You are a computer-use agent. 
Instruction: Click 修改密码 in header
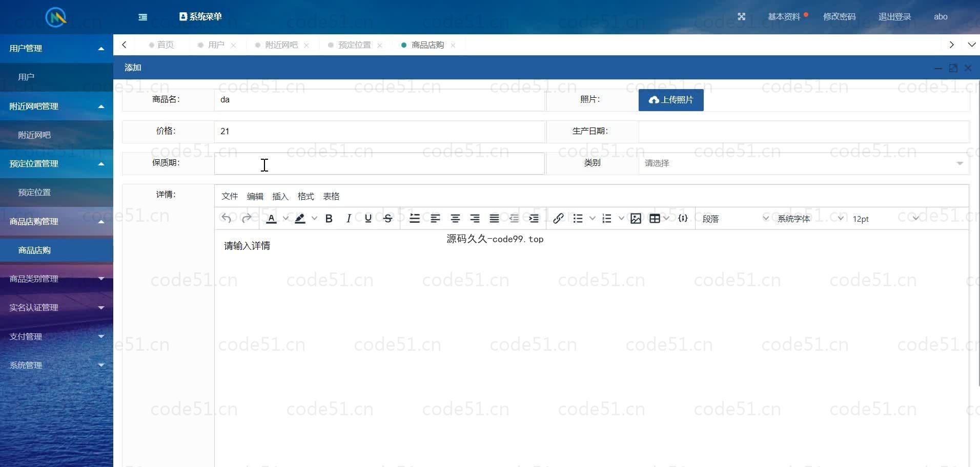(x=839, y=16)
